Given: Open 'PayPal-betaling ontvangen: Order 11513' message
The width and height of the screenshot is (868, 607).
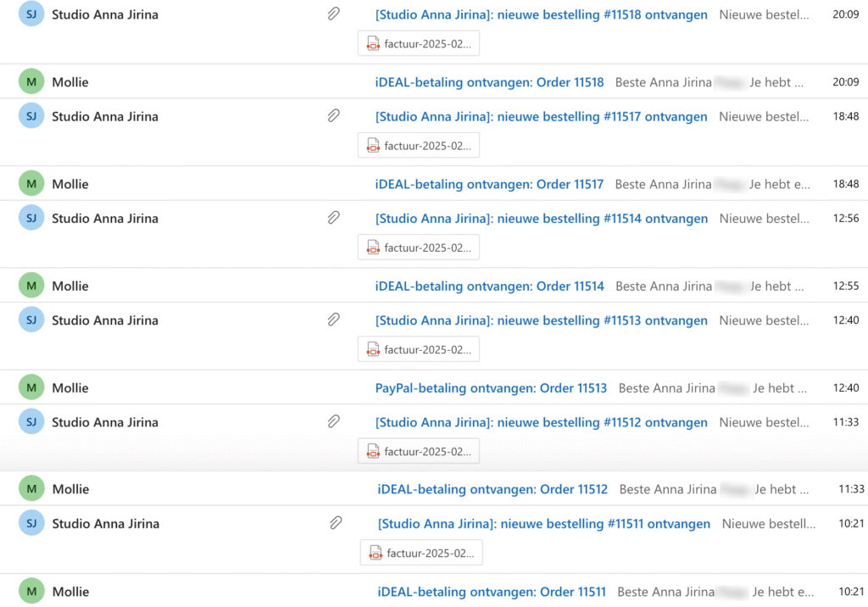Looking at the screenshot, I should (x=491, y=387).
